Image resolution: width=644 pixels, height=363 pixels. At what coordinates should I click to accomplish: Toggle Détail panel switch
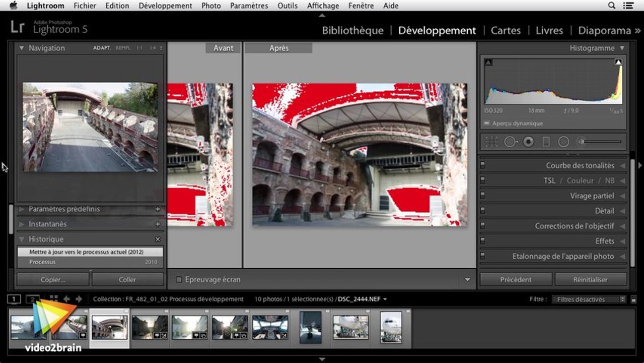pyautogui.click(x=482, y=211)
